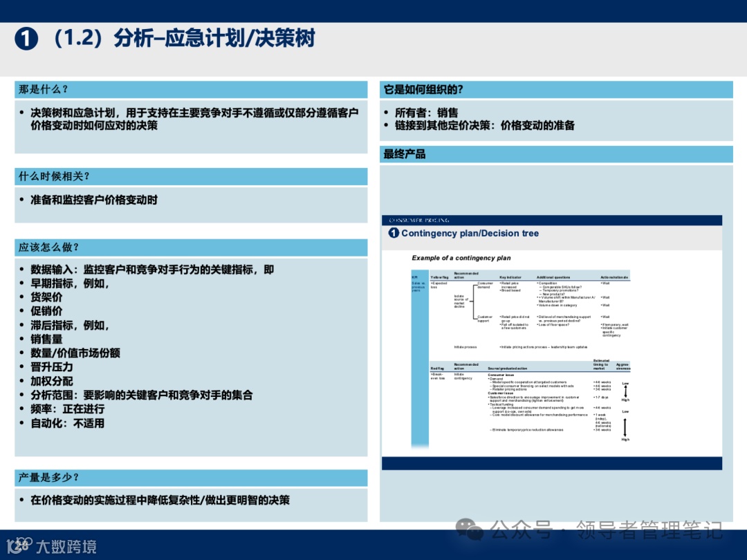The image size is (747, 560).
Task: Select the bullet 滞后指标，例如
Action: click(x=70, y=325)
